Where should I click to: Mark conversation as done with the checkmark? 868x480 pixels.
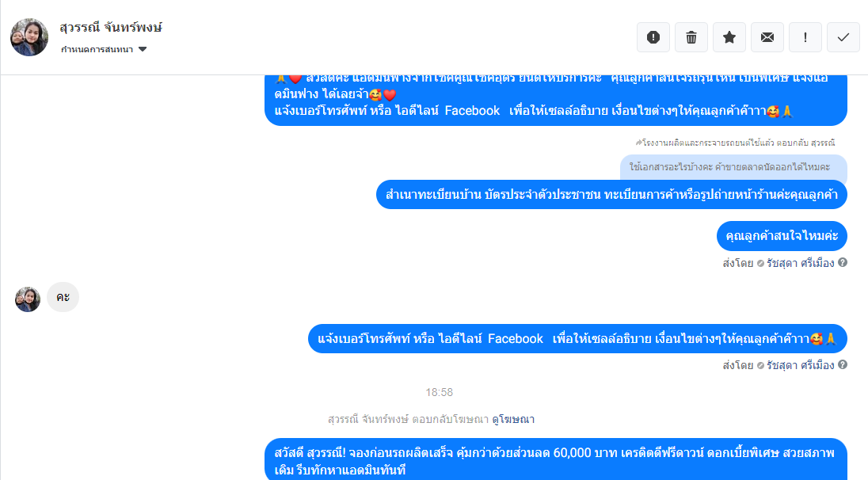coord(843,37)
